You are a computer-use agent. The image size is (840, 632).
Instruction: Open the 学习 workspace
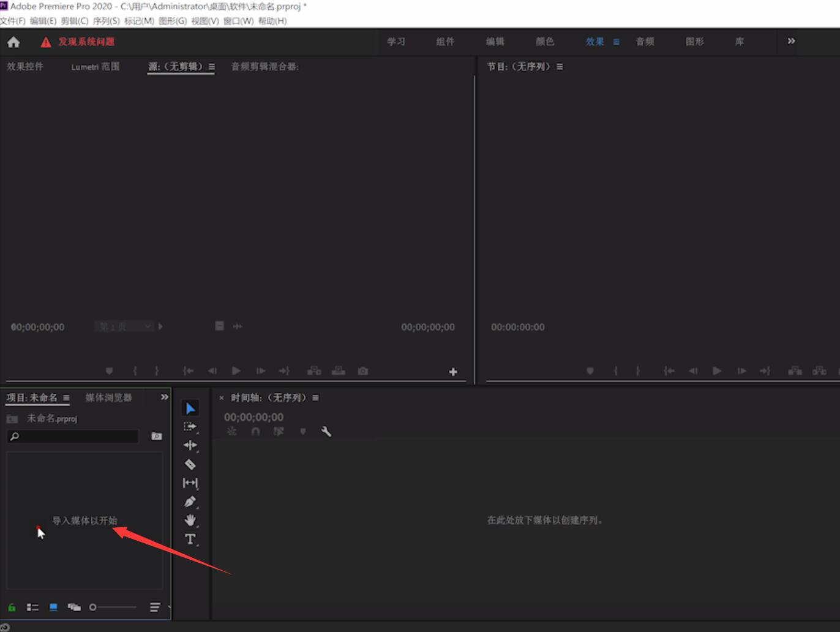396,42
